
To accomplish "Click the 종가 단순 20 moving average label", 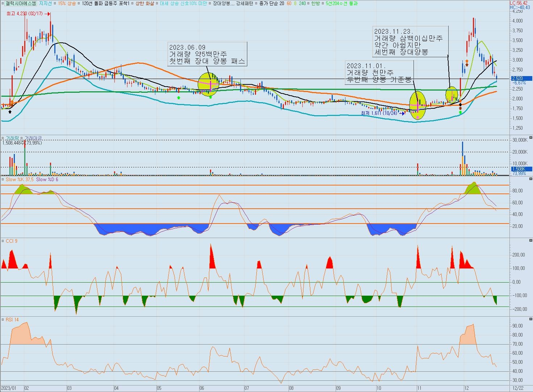I will [x=272, y=3].
